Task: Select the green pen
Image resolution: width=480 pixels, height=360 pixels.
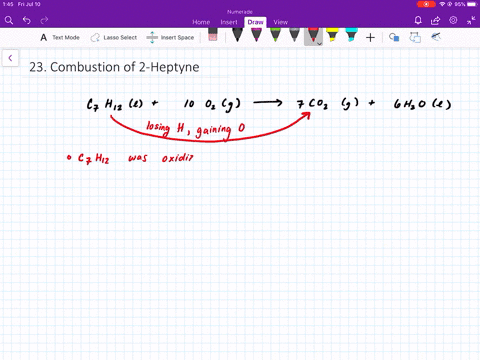Action: tap(275, 35)
